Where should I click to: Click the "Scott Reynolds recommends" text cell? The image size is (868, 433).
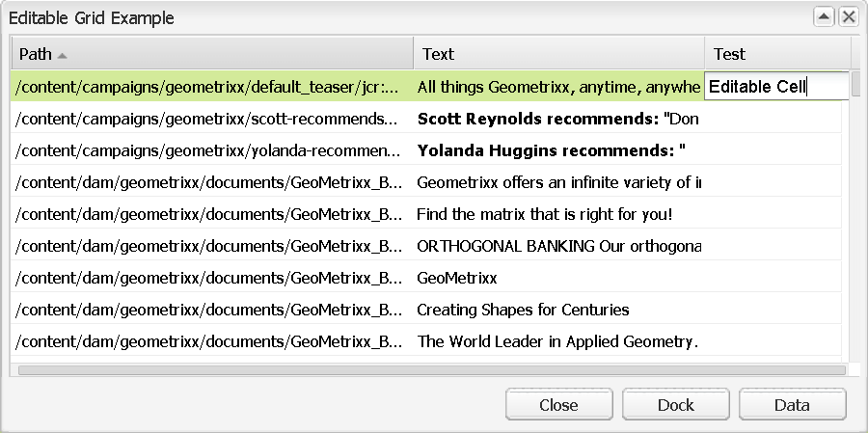click(557, 120)
